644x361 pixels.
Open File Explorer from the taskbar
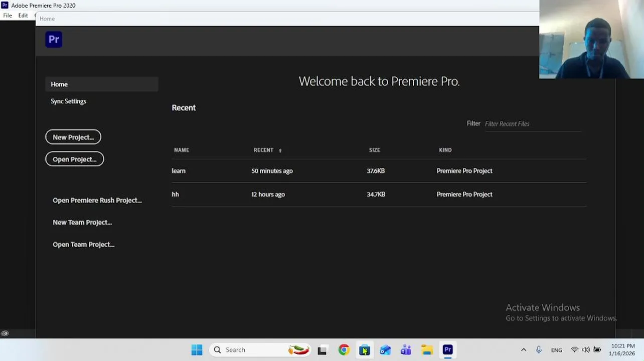(x=427, y=350)
